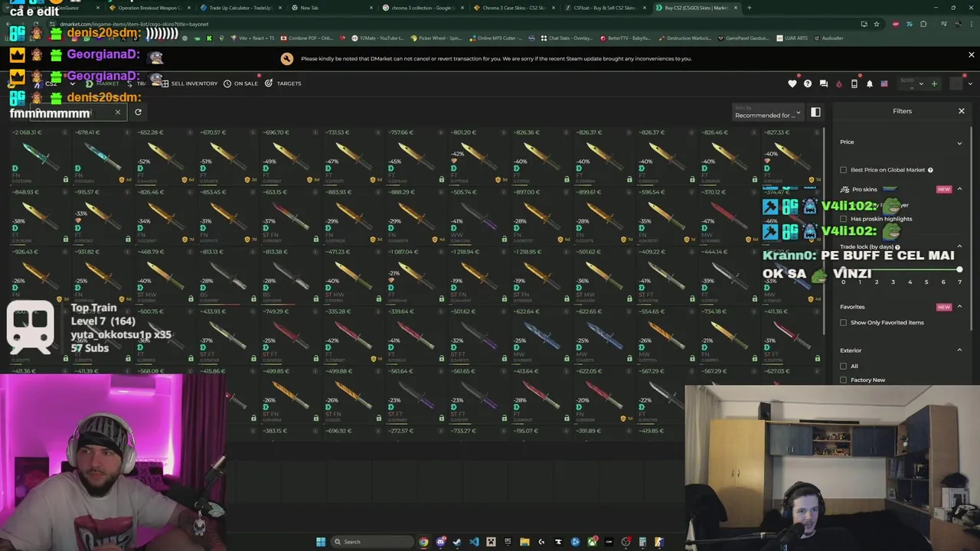Open the LUAR ARTS bookmark

[791, 38]
